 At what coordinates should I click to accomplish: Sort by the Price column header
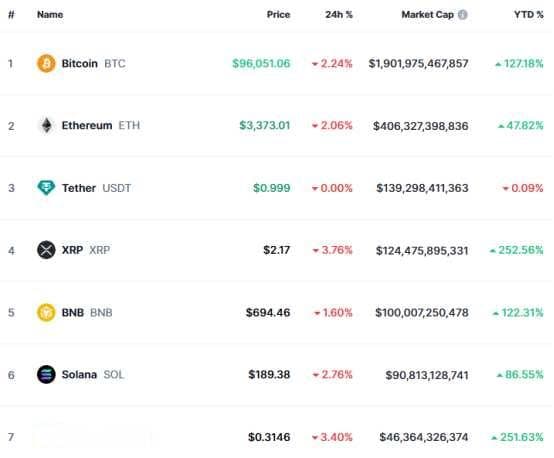point(278,14)
